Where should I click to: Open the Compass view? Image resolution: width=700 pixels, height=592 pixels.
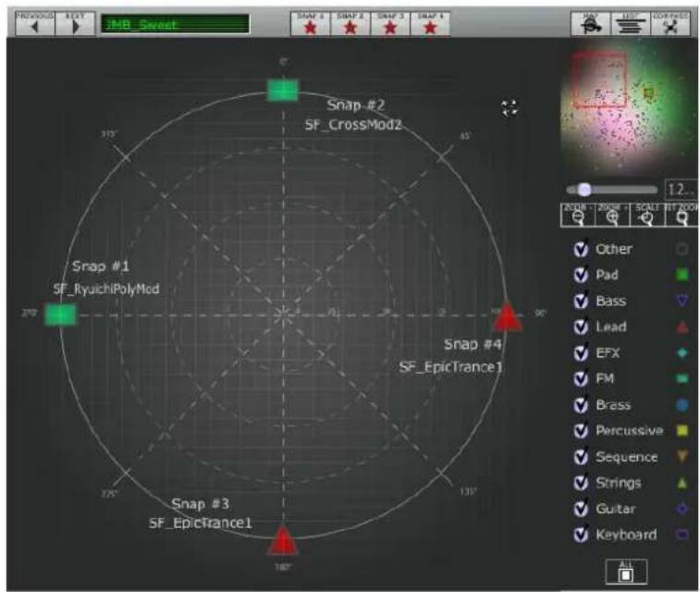(670, 24)
